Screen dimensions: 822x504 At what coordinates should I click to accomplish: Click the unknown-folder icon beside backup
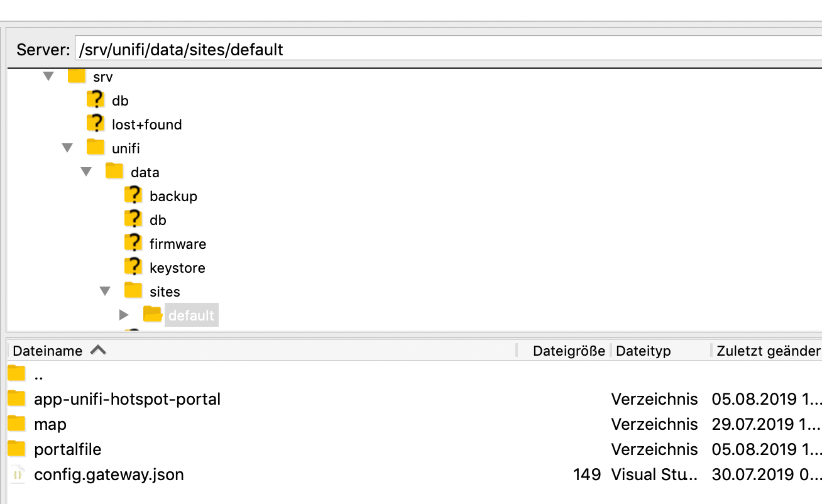133,195
